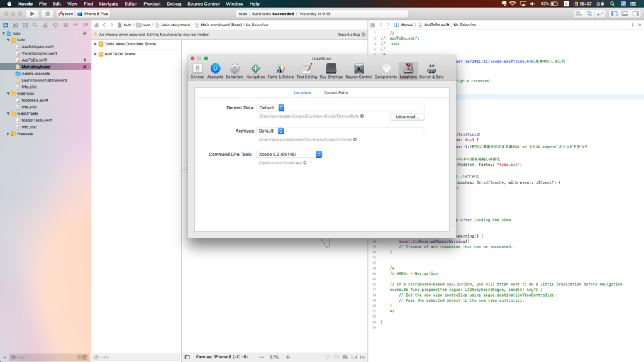The image size is (644, 362).
Task: Open Text Editing preferences pane
Action: (x=306, y=70)
